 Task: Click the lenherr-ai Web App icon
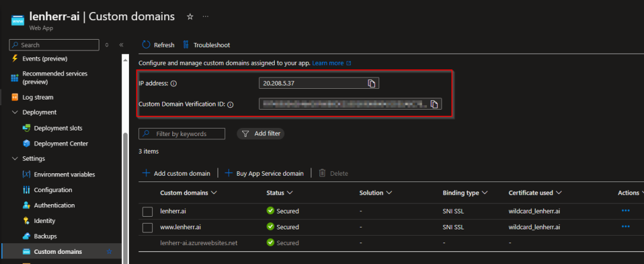[x=18, y=21]
